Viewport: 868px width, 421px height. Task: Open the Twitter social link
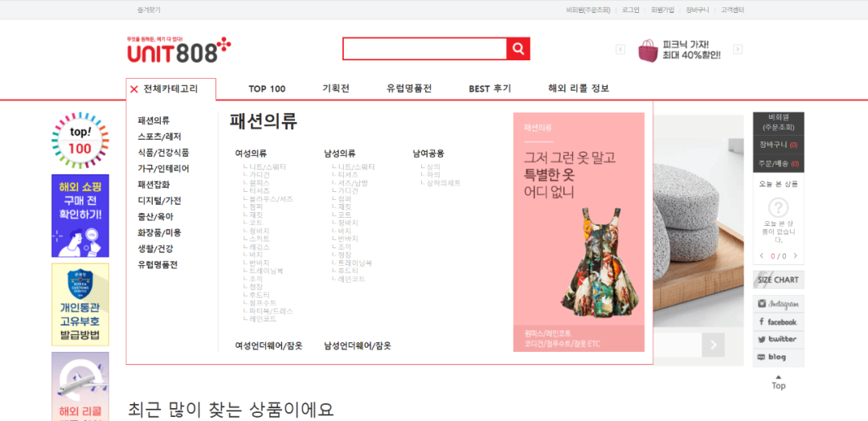point(778,339)
